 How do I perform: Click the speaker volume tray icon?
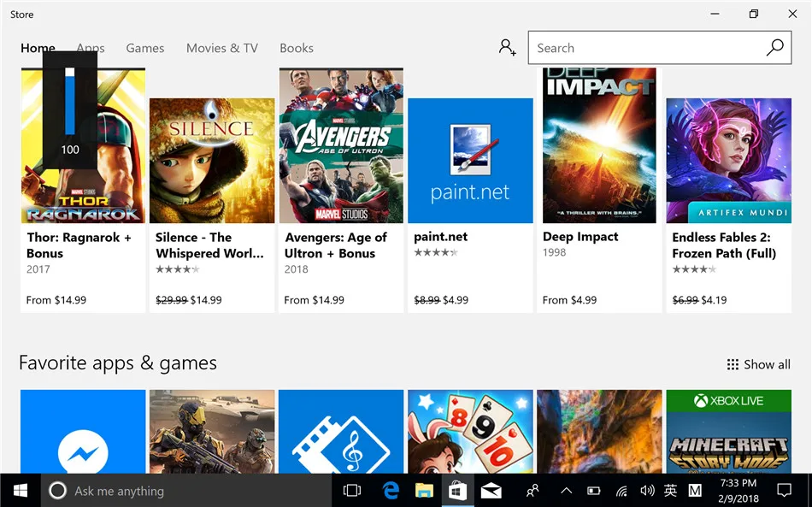(x=647, y=491)
